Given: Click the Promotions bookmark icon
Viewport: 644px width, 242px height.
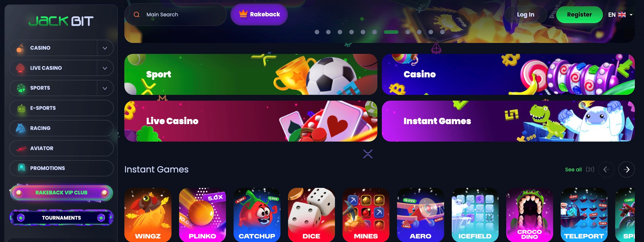Looking at the screenshot, I should pyautogui.click(x=21, y=168).
